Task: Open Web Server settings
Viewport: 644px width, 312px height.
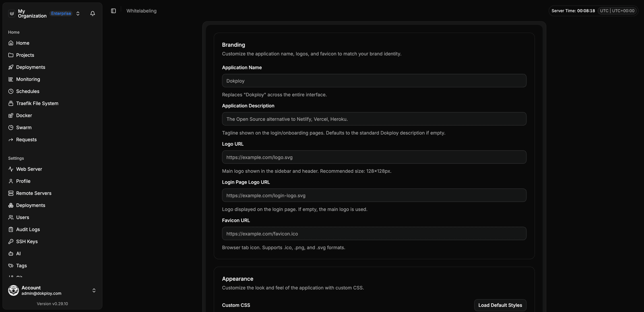Action: coord(52,169)
